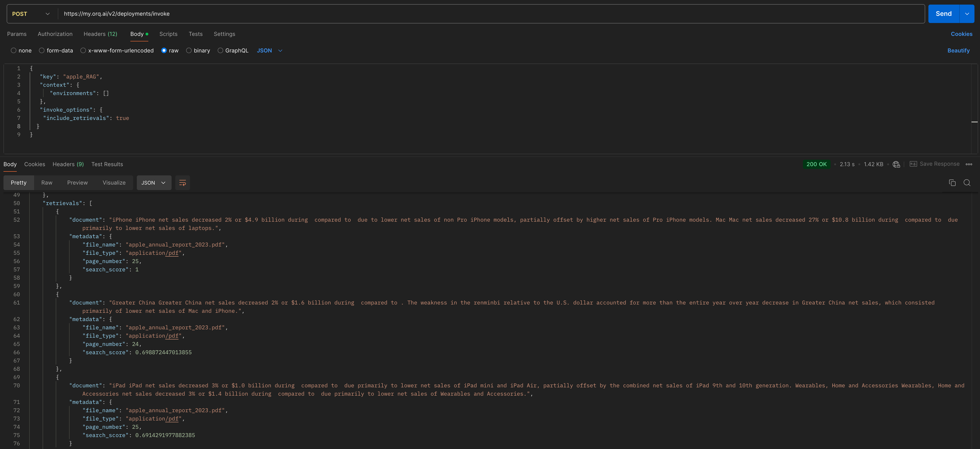Screen dimensions: 980x449
Task: Copy the response body with copy icon
Action: tap(952, 183)
